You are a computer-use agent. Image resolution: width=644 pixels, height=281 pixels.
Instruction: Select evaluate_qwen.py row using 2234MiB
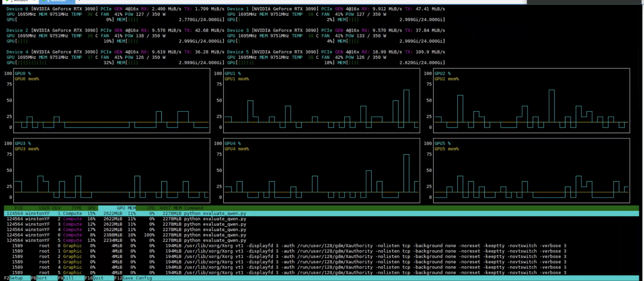(x=321, y=240)
